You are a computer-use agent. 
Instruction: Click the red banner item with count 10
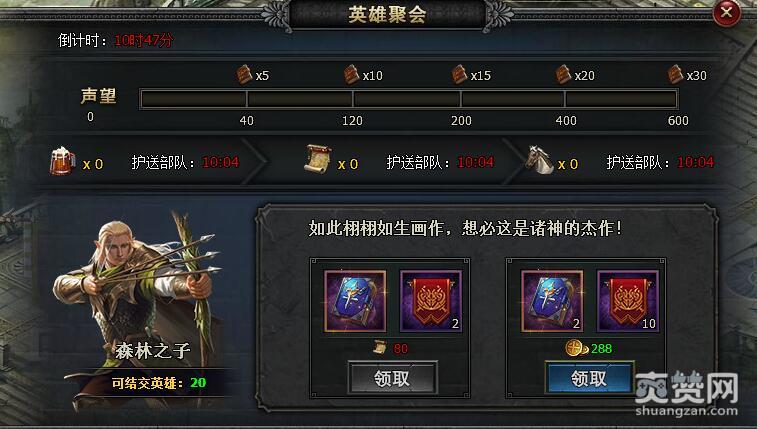point(628,302)
